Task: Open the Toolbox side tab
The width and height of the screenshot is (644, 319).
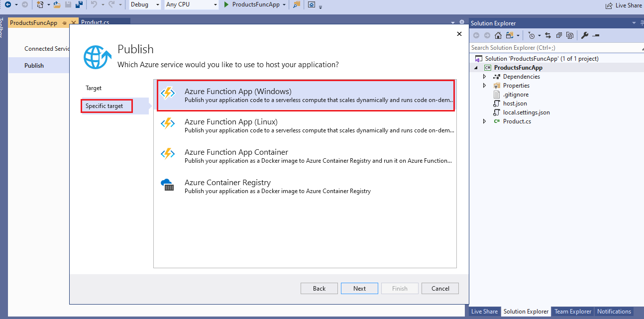Action: click(x=2, y=28)
